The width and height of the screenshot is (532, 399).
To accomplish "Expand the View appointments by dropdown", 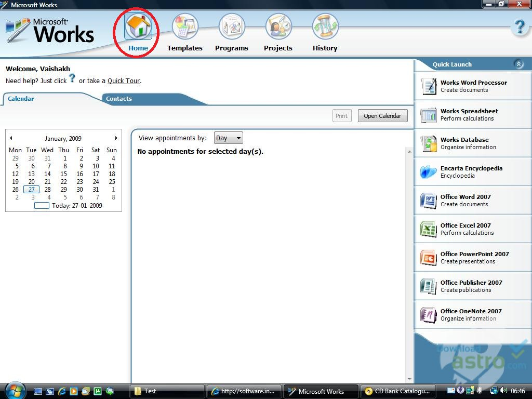I will [229, 138].
